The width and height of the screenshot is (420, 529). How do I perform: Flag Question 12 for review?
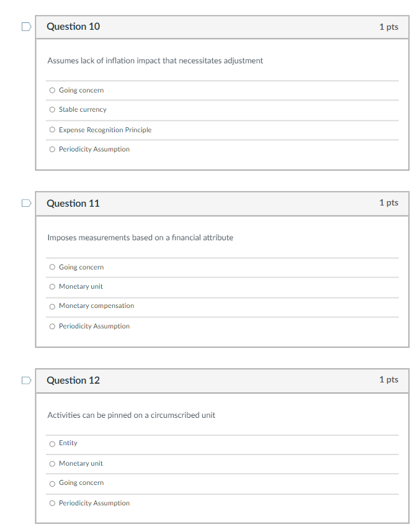click(x=25, y=380)
